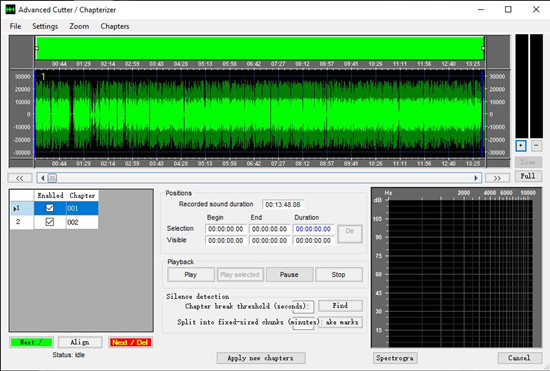The width and height of the screenshot is (550, 371).
Task: Click the Visible End time field
Action: 269,241
